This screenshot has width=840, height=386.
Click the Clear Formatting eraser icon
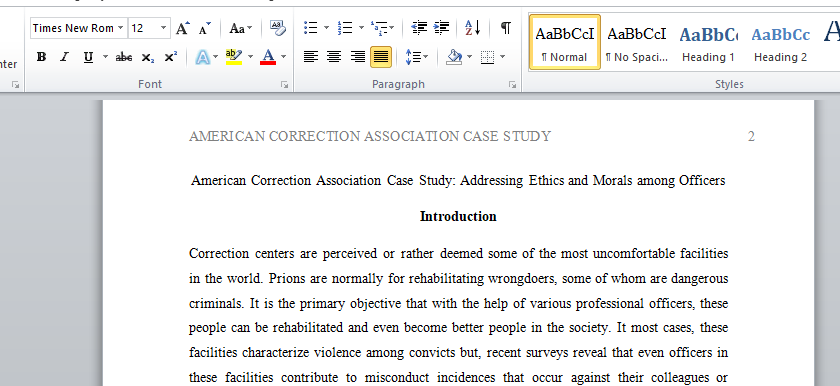coord(278,28)
